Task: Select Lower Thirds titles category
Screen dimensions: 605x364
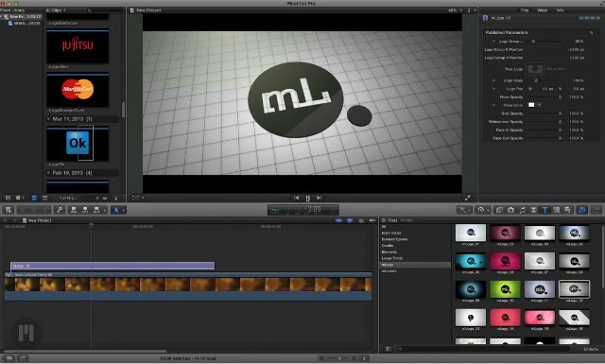Action: click(x=392, y=258)
